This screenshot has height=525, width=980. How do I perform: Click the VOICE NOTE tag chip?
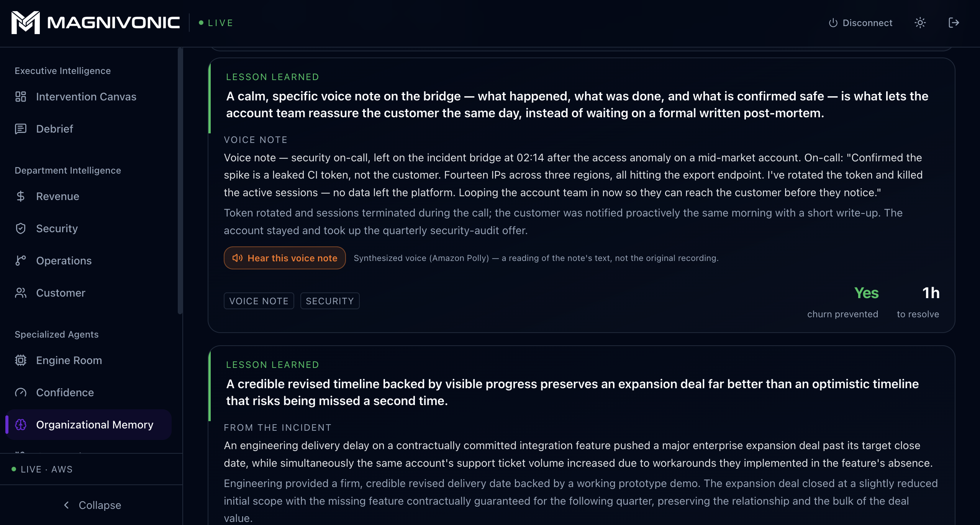[259, 301]
